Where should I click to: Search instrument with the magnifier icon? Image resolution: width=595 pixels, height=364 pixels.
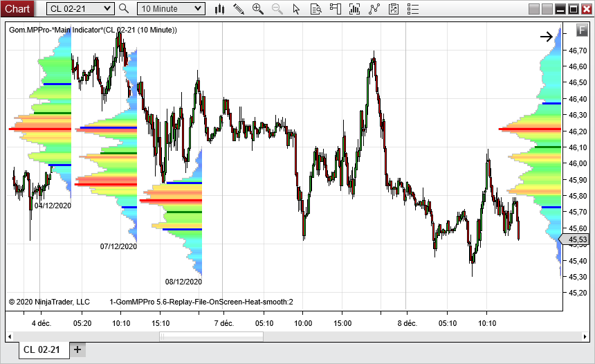[x=124, y=9]
